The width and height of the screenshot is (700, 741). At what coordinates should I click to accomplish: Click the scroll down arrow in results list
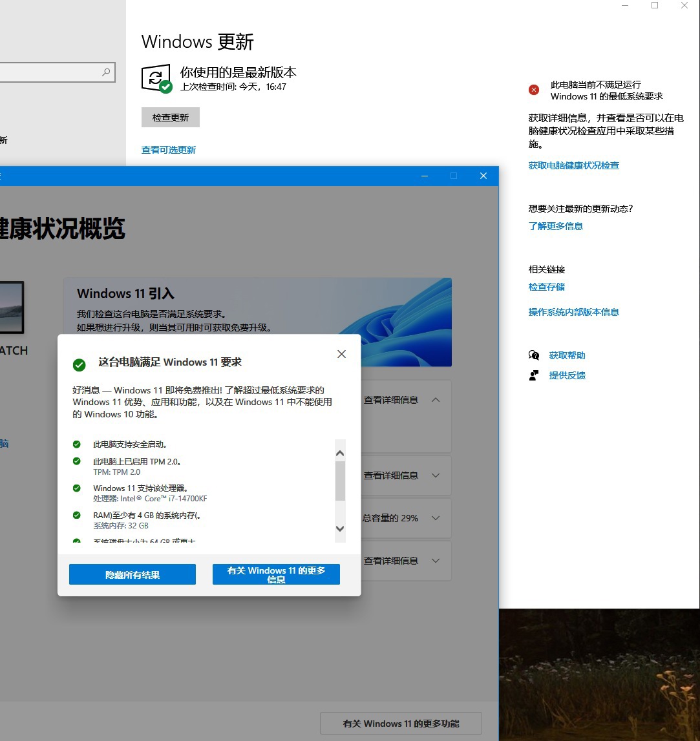click(x=340, y=528)
